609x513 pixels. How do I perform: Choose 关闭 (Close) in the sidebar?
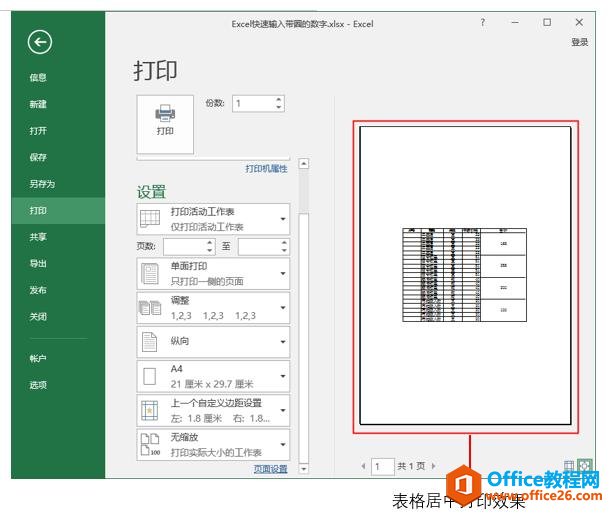click(x=38, y=317)
